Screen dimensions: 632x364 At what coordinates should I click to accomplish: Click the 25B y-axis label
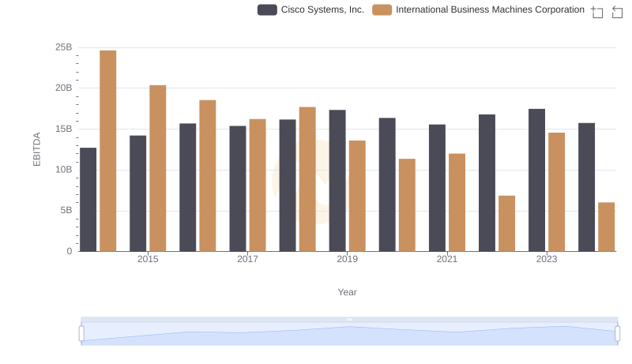point(64,47)
